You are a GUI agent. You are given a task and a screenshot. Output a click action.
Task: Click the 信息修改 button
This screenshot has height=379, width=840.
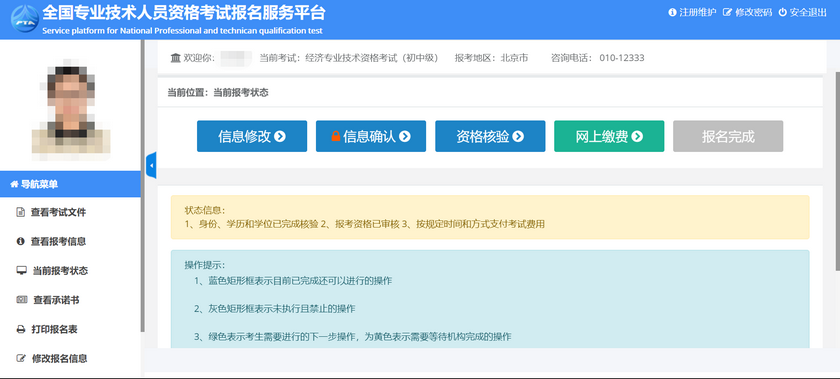pos(252,136)
